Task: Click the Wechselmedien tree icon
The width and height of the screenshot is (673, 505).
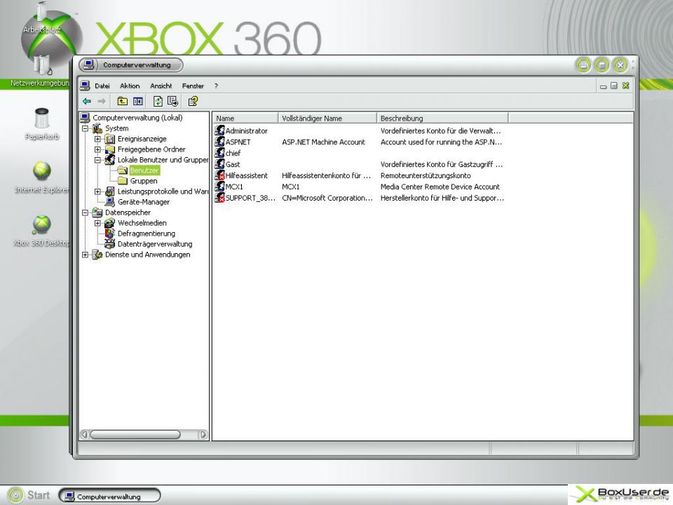Action: (x=110, y=223)
